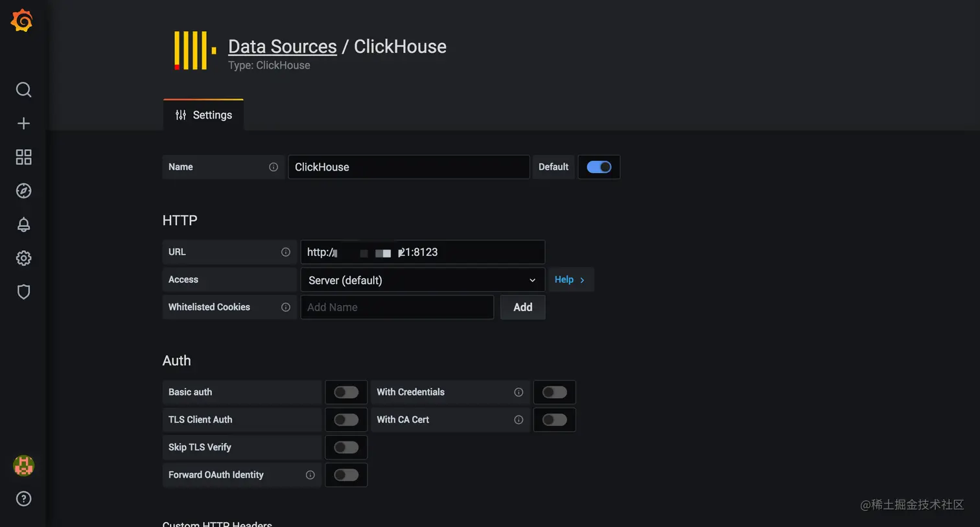
Task: Turn on With CA Cert toggle
Action: 554,420
